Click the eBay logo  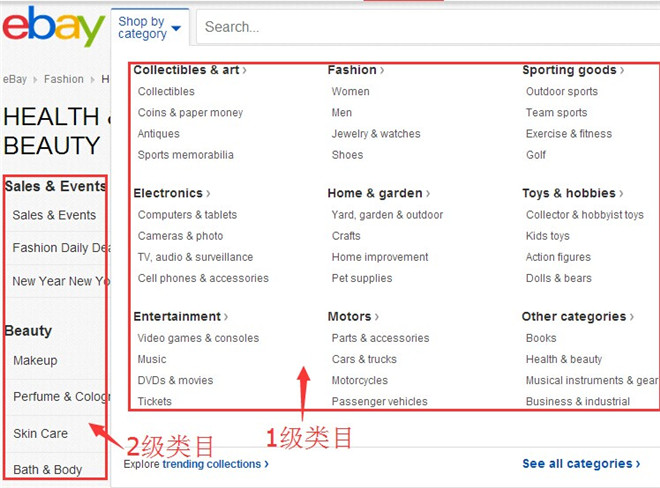[x=53, y=26]
